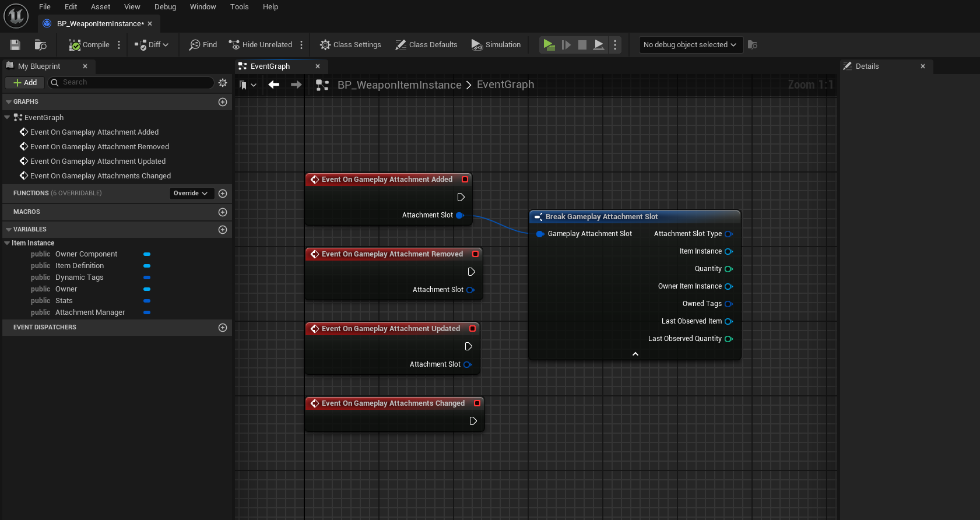980x520 pixels.
Task: Open the Diff dropdown
Action: (152, 45)
